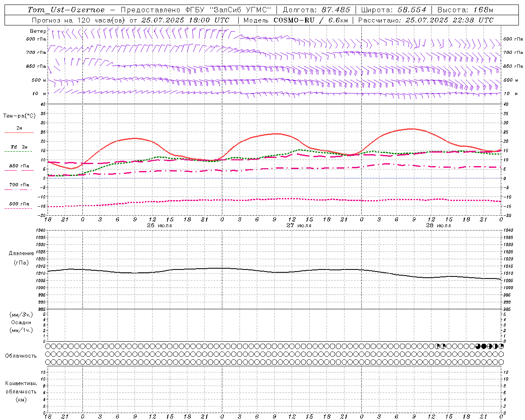Select the model name COSMO-RU / 6.6км

click(311, 20)
